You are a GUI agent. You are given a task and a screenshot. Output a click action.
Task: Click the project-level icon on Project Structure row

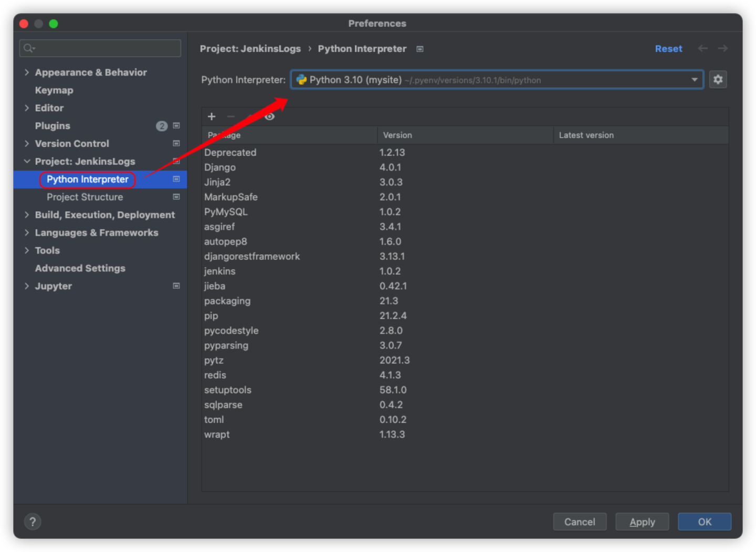point(176,197)
